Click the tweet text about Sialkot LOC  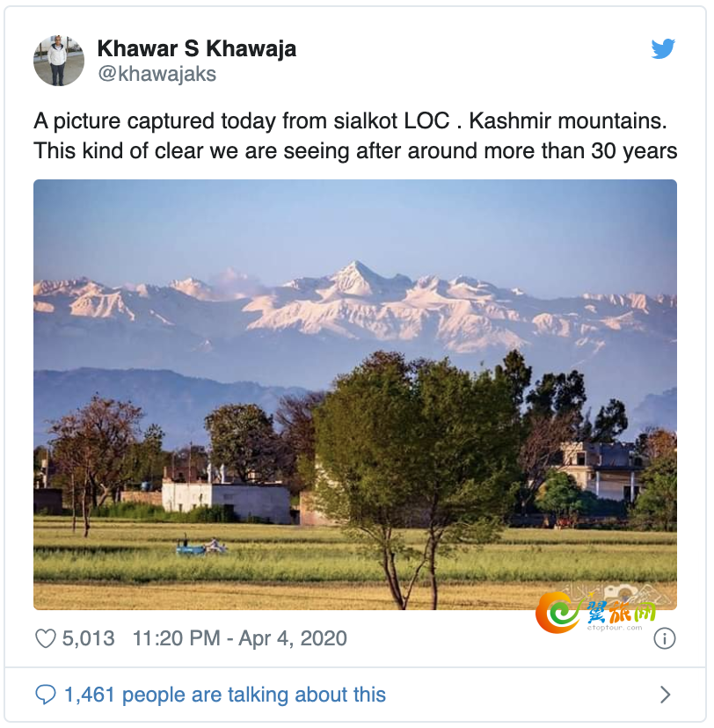coord(355,135)
